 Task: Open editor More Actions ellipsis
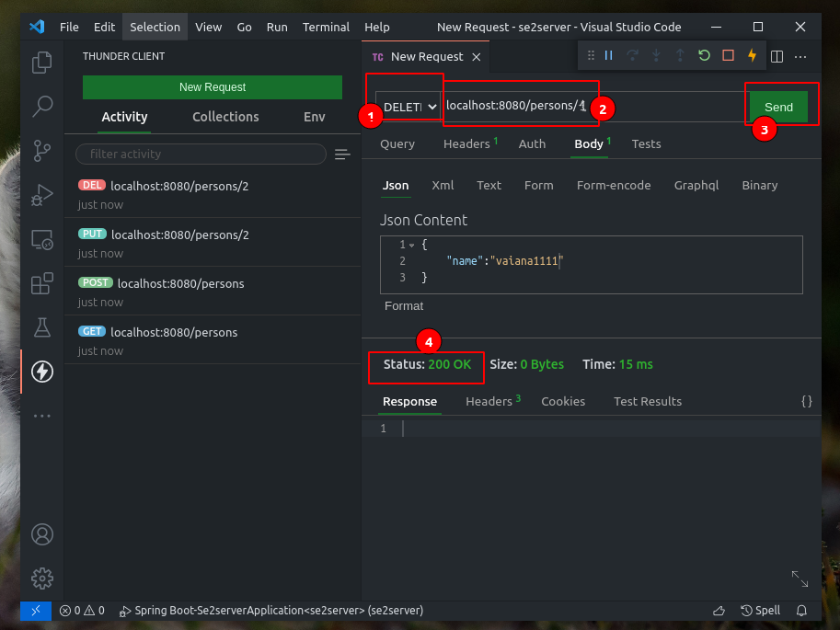click(800, 56)
